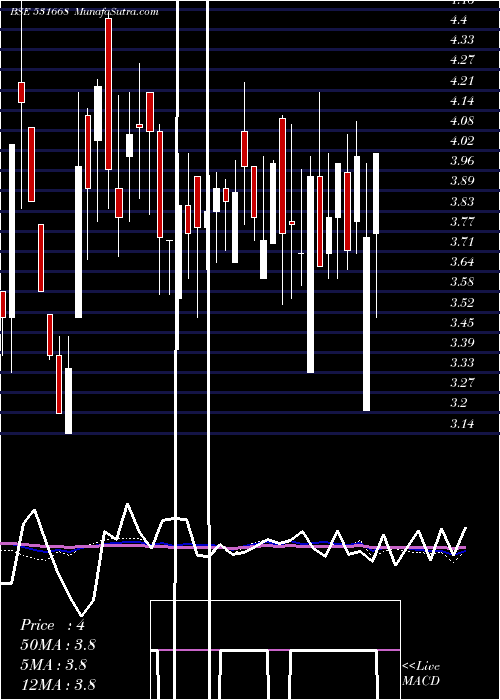Image resolution: width=500 pixels, height=700 pixels.
Task: Click the 4.02 price axis label
Action: pyautogui.click(x=462, y=141)
